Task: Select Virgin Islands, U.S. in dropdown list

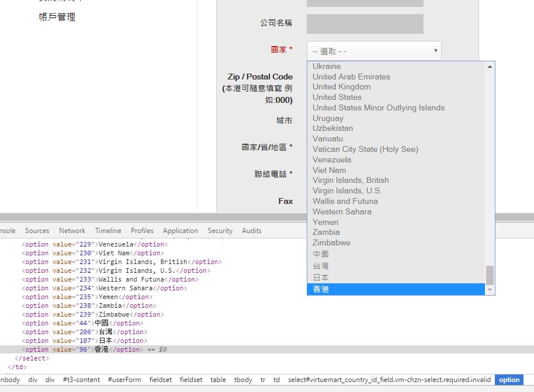Action: [396, 190]
